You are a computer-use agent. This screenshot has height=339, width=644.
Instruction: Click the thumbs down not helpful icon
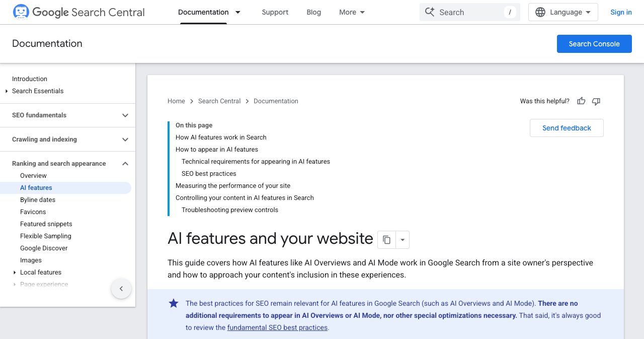pos(596,101)
